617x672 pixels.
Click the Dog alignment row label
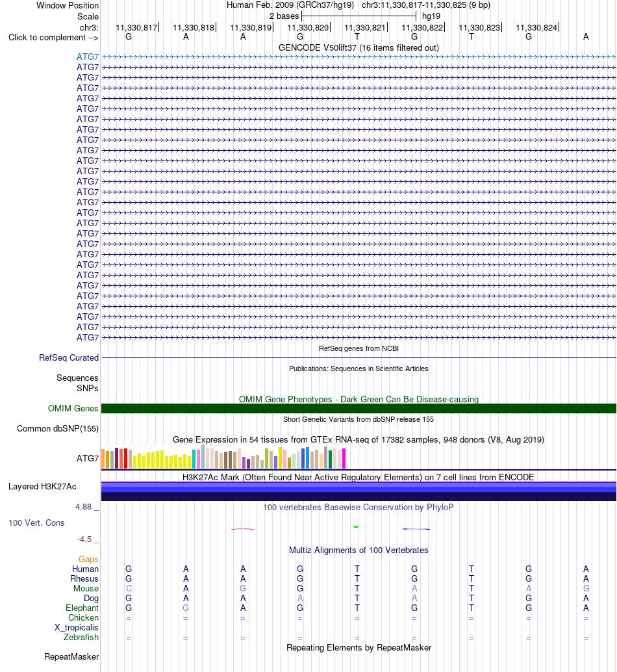[91, 599]
